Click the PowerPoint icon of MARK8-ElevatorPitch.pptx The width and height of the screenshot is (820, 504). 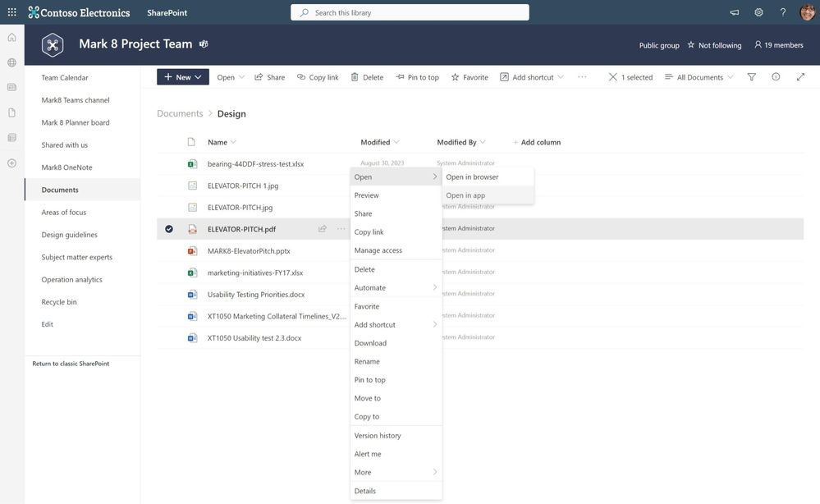coord(192,251)
